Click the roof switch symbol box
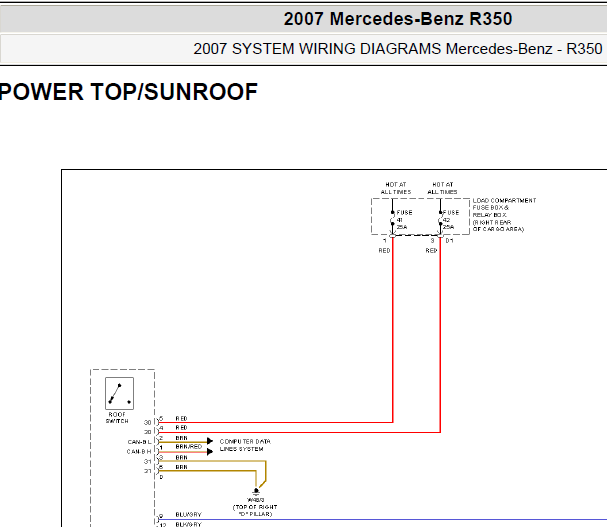Screen dimensions: 607x527 point(119,393)
